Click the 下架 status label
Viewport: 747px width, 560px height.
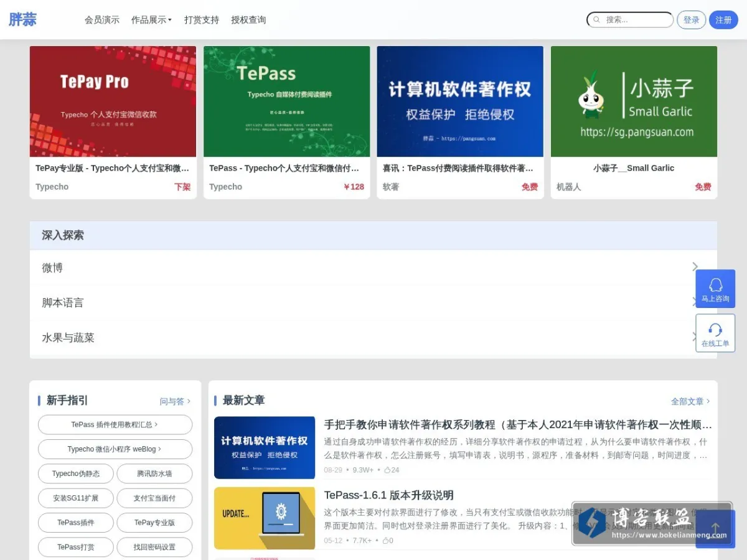coord(182,187)
